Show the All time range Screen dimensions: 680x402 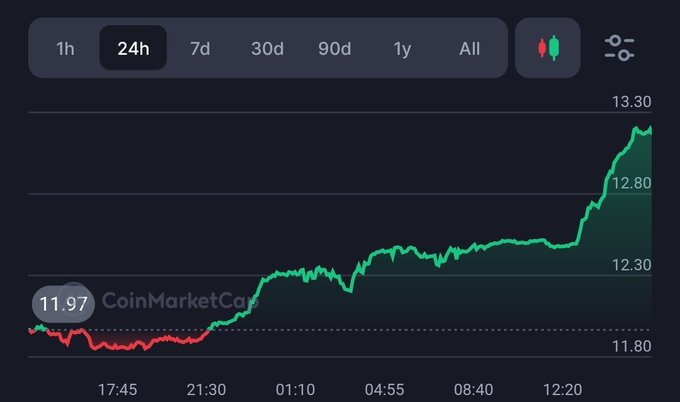pyautogui.click(x=470, y=48)
